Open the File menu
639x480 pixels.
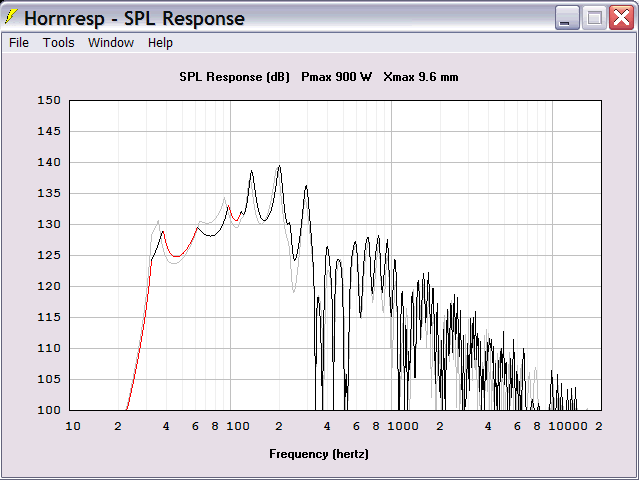[x=19, y=43]
